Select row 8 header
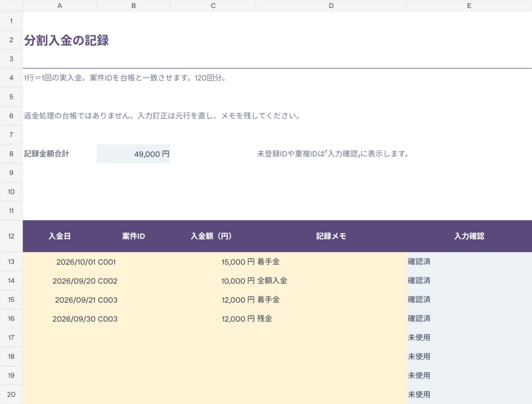The height and width of the screenshot is (404, 532). click(x=11, y=154)
